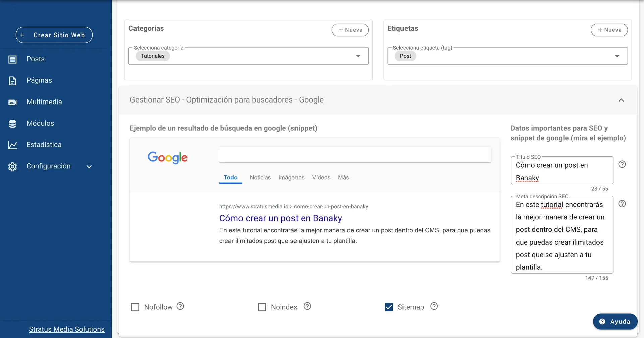The width and height of the screenshot is (644, 338).
Task: Click the Configuración gear icon
Action: pos(12,166)
